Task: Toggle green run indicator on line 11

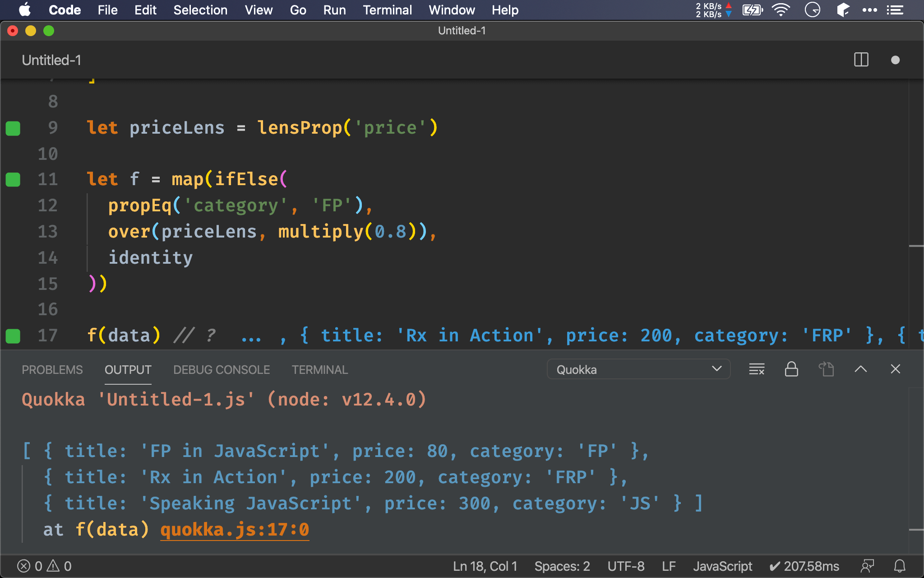Action: click(13, 178)
